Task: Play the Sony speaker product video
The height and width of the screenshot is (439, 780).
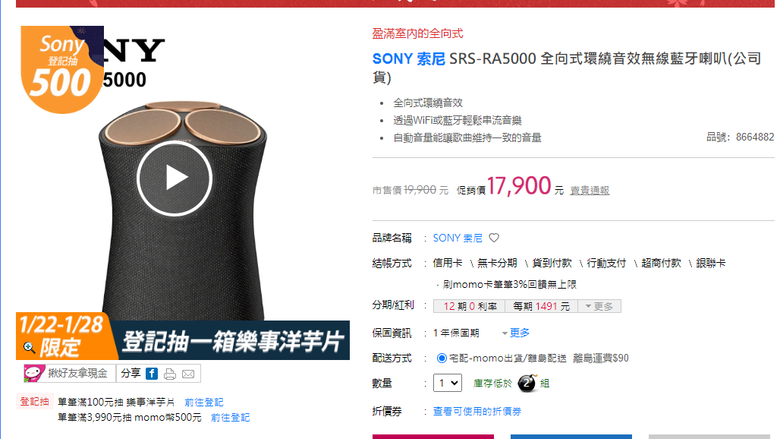Action: [175, 178]
